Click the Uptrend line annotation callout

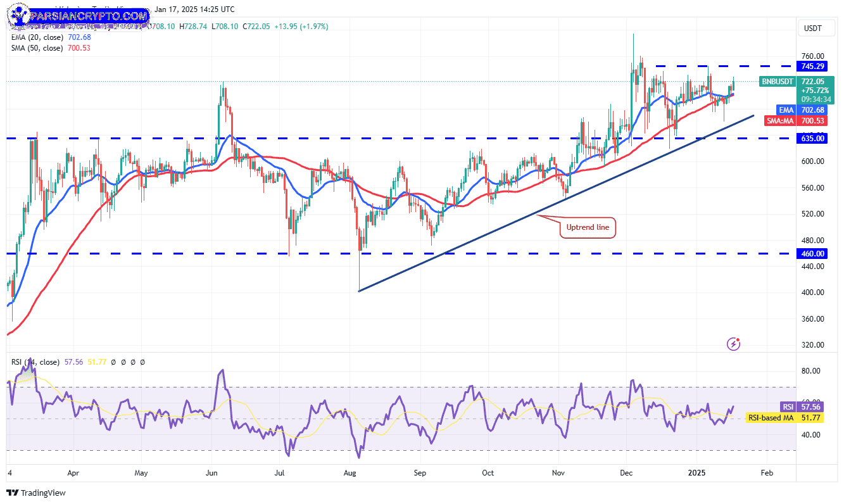tap(588, 227)
